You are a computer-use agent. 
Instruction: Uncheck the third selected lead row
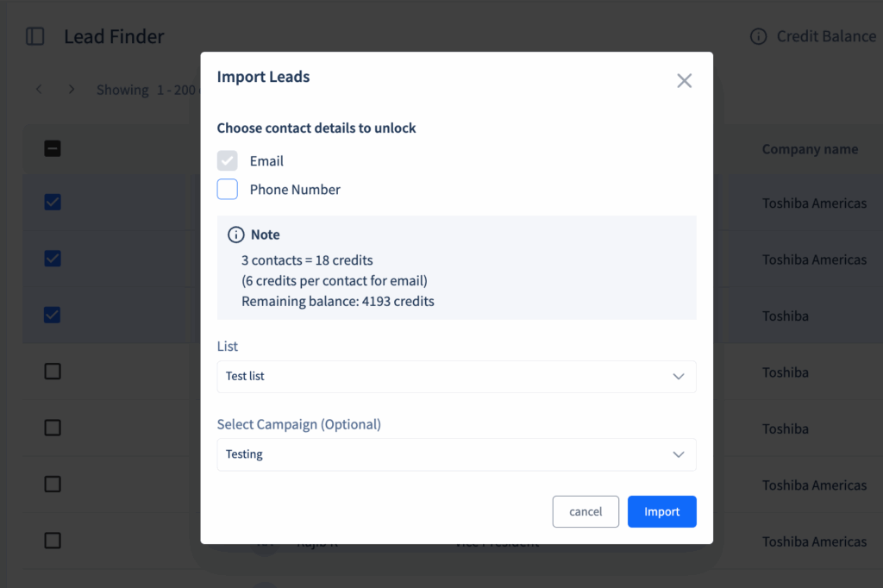(53, 316)
